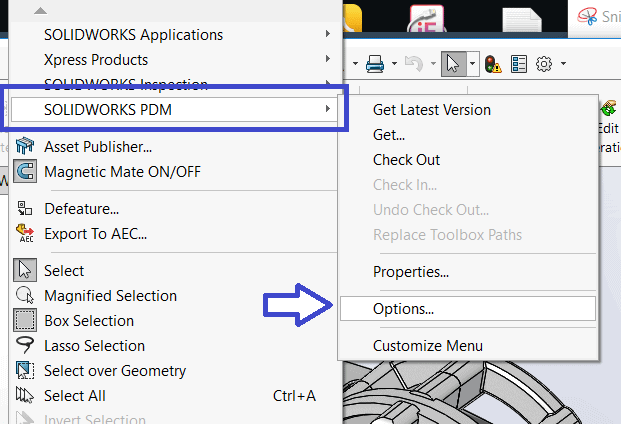
Task: Choose Magnified Selection
Action: (175, 296)
